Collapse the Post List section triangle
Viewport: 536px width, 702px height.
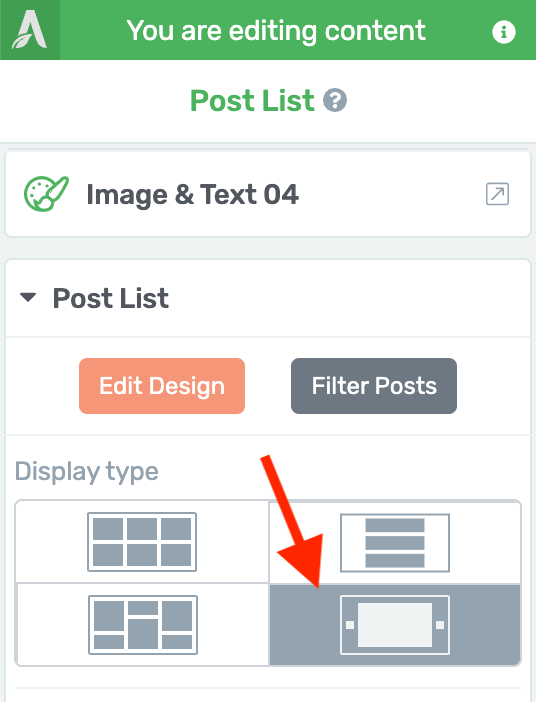tap(28, 297)
